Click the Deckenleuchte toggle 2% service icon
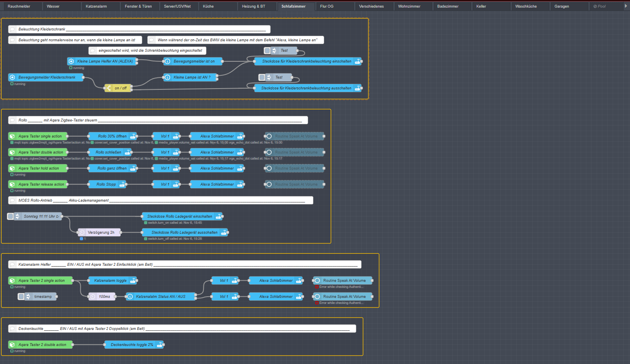Viewport: 630px width, 364px height. [x=160, y=345]
